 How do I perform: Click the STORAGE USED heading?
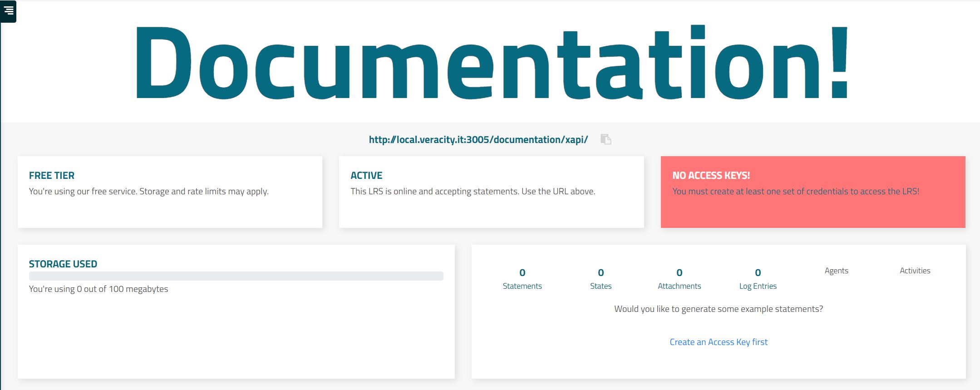click(x=63, y=264)
